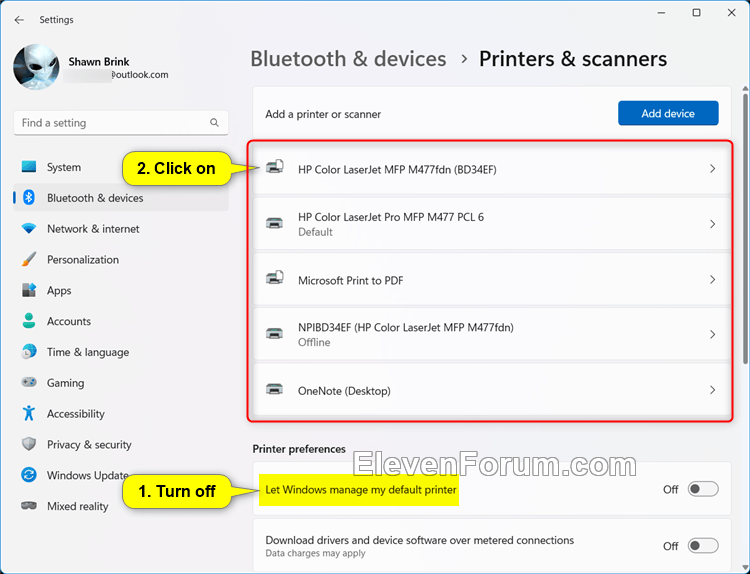Screen dimensions: 750x574
Task: Select Apps in the sidebar
Action: coord(121,290)
